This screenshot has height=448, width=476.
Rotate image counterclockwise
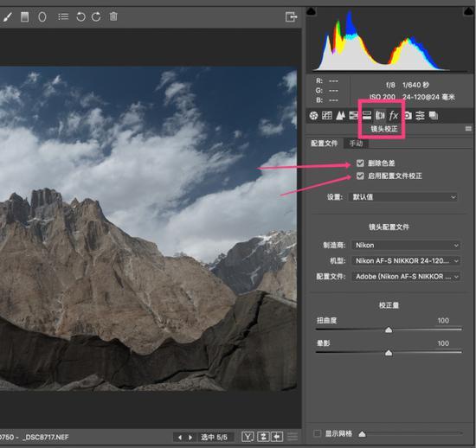[x=80, y=16]
